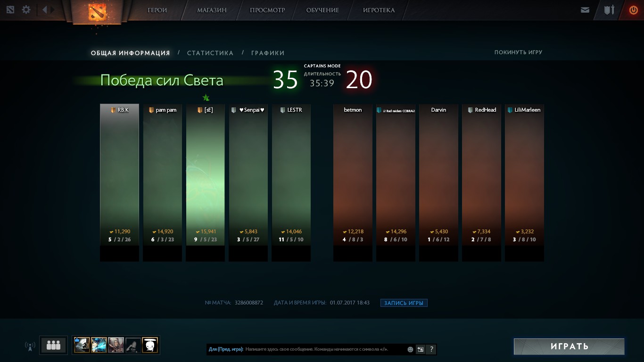Open the chat help question mark
The image size is (644, 362).
431,349
